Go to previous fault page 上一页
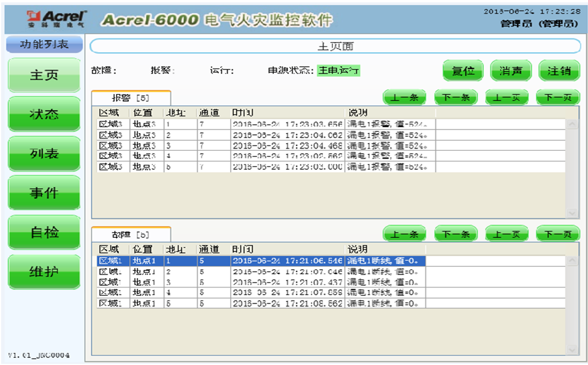Screen dimensions: 588x365 (506, 234)
